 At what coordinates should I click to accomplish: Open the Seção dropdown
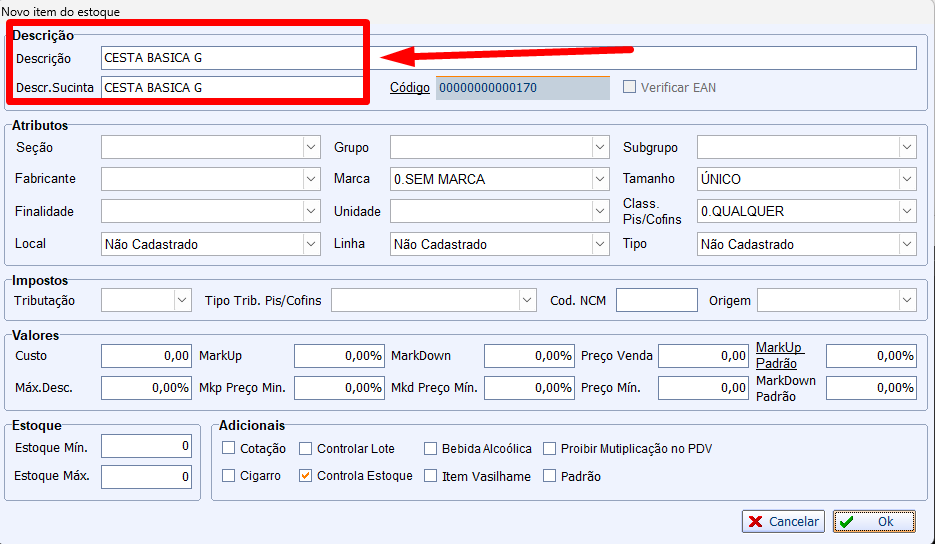(310, 148)
